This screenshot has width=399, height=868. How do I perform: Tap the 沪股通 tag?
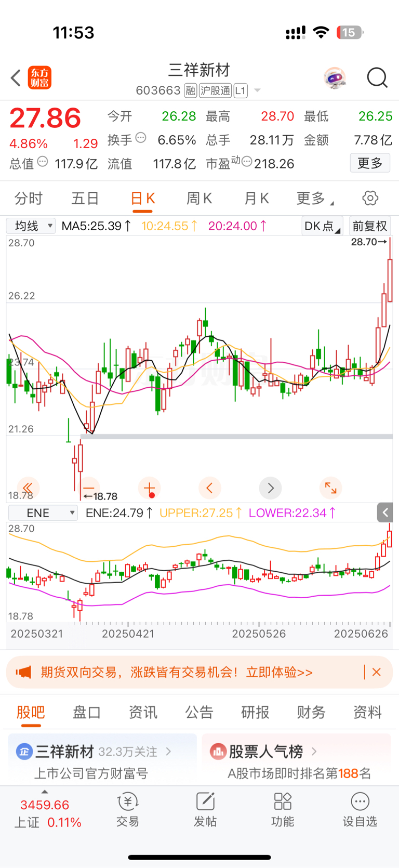(215, 91)
